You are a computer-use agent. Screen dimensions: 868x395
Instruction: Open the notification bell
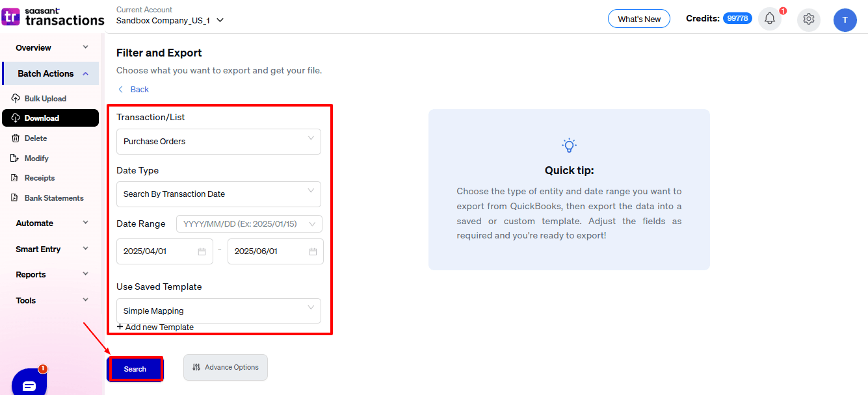pyautogui.click(x=770, y=19)
